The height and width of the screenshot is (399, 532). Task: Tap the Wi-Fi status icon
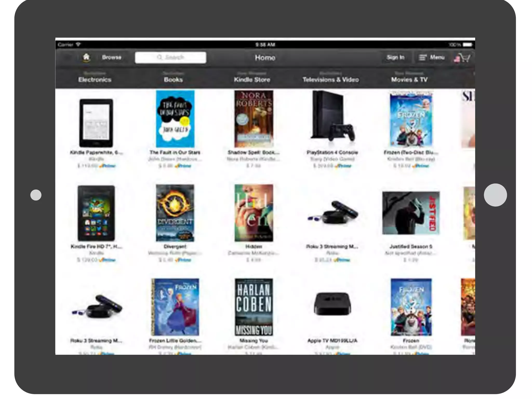coord(78,45)
